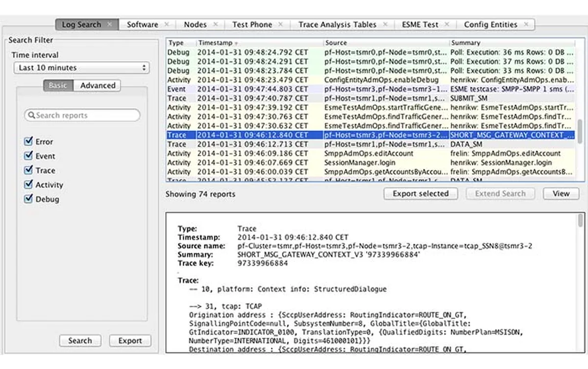Select the Debug row at 09:48:23.784

(371, 71)
